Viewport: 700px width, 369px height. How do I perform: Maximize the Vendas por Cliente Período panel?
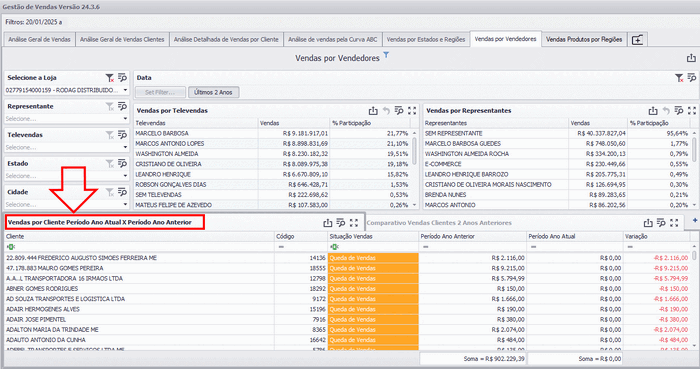click(x=354, y=223)
